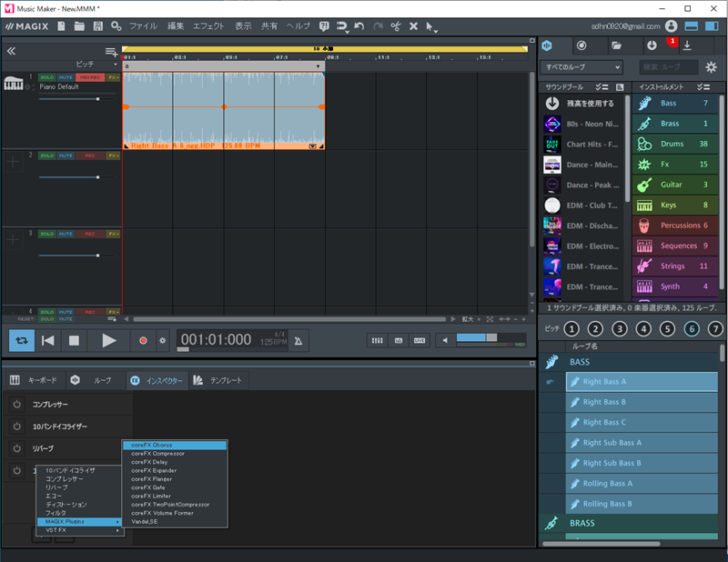Toggle MUTE on track 3

click(66, 235)
